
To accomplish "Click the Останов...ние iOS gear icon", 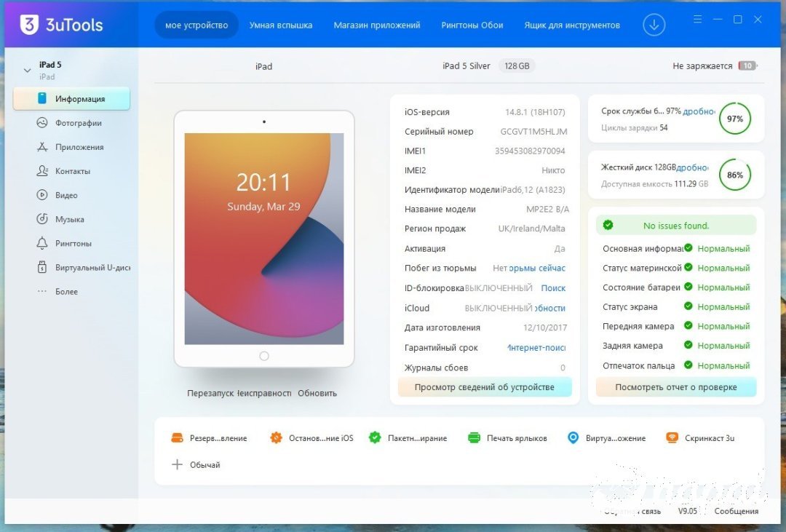I will [x=277, y=437].
